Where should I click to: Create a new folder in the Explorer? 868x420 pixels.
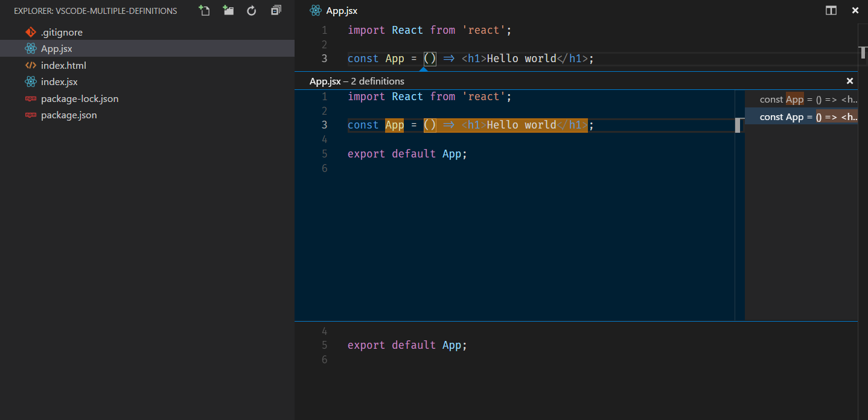point(228,10)
